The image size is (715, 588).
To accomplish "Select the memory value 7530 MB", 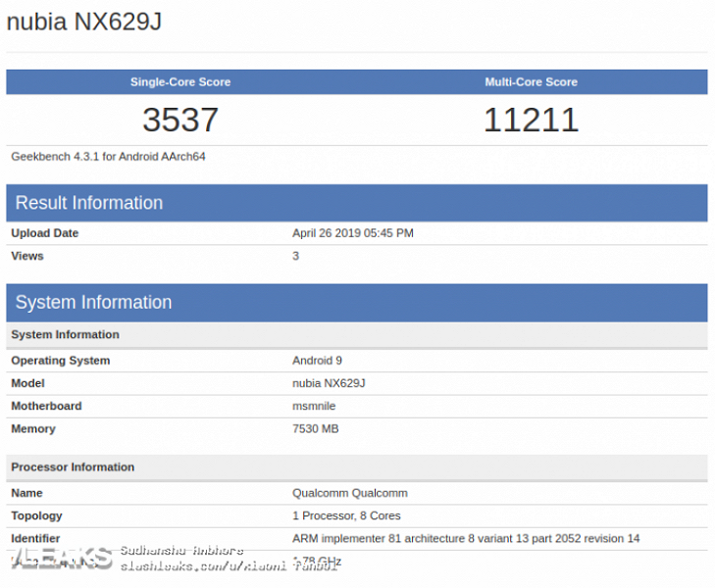I will 316,429.
